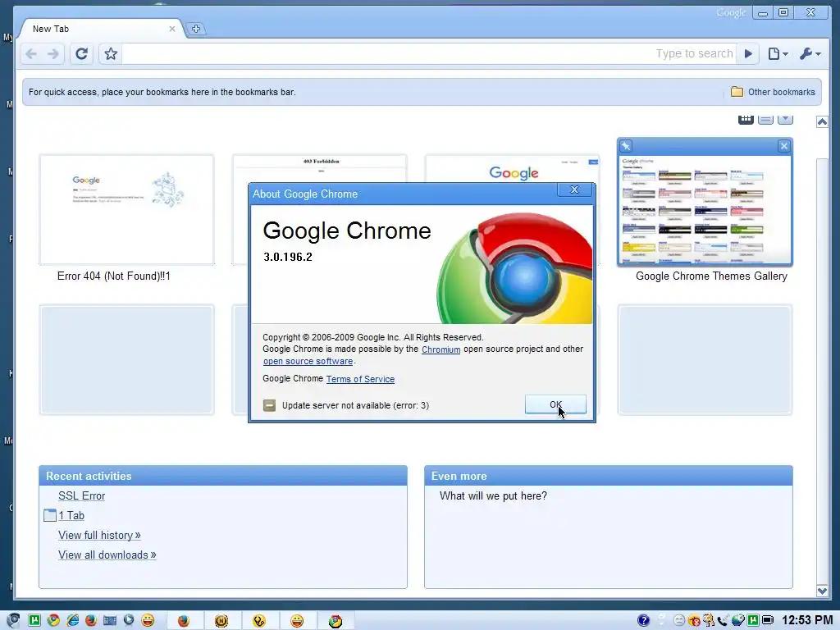This screenshot has height=630, width=840.
Task: Bookmark this page with the star
Action: (x=111, y=53)
